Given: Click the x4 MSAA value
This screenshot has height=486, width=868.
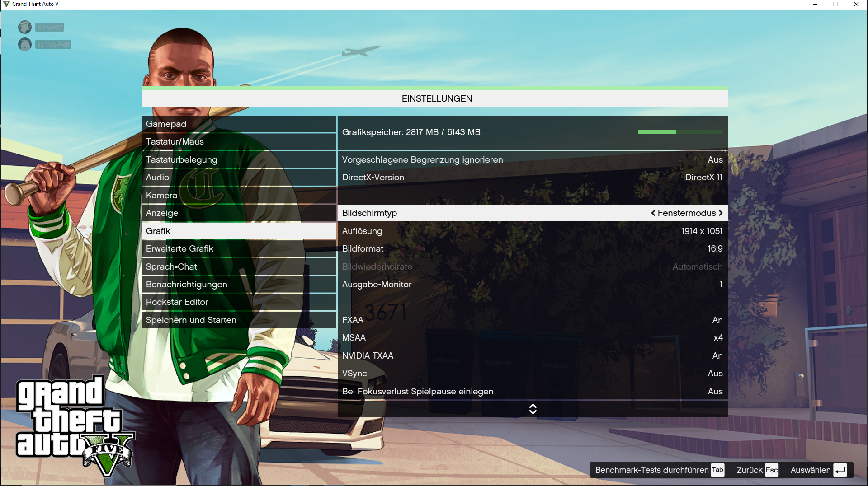Looking at the screenshot, I should tap(718, 338).
